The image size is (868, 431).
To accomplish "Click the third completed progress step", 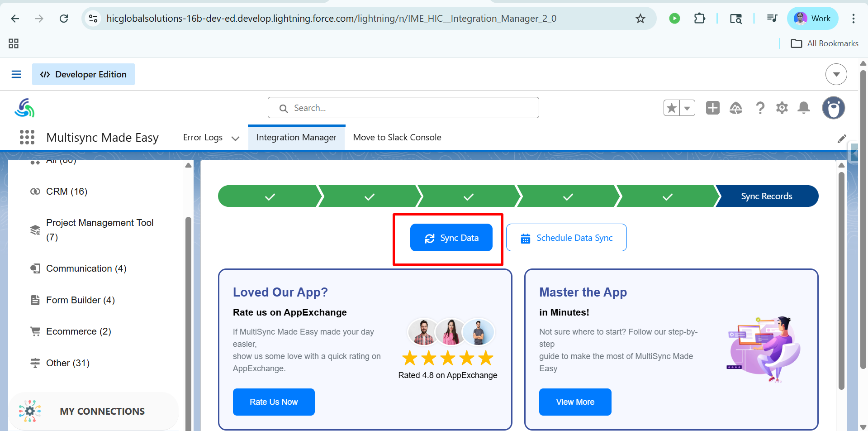I will [469, 196].
